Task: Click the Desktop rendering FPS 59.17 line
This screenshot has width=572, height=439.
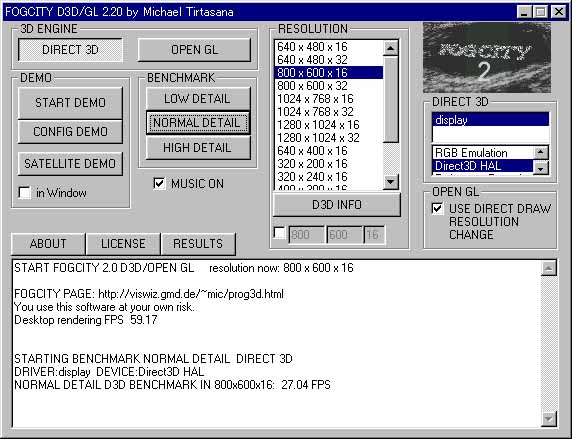Action: coord(86,320)
